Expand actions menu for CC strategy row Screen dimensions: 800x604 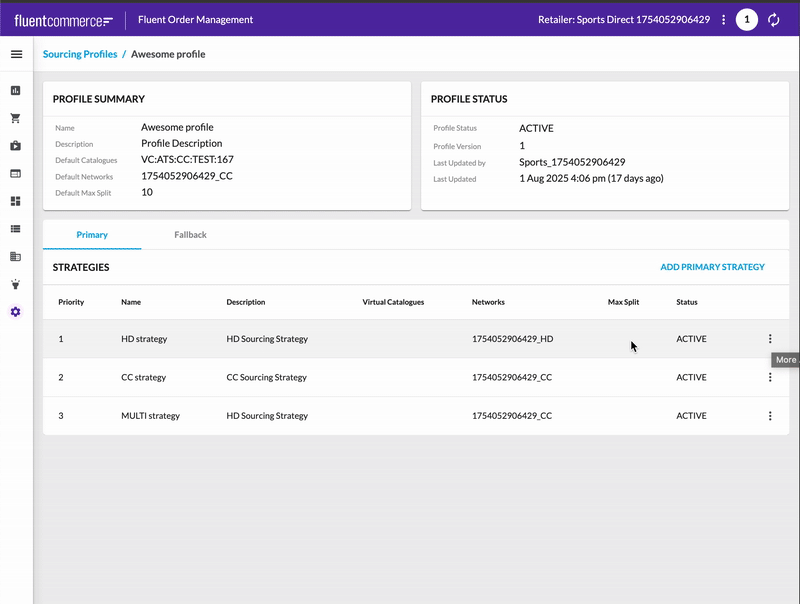pos(770,377)
